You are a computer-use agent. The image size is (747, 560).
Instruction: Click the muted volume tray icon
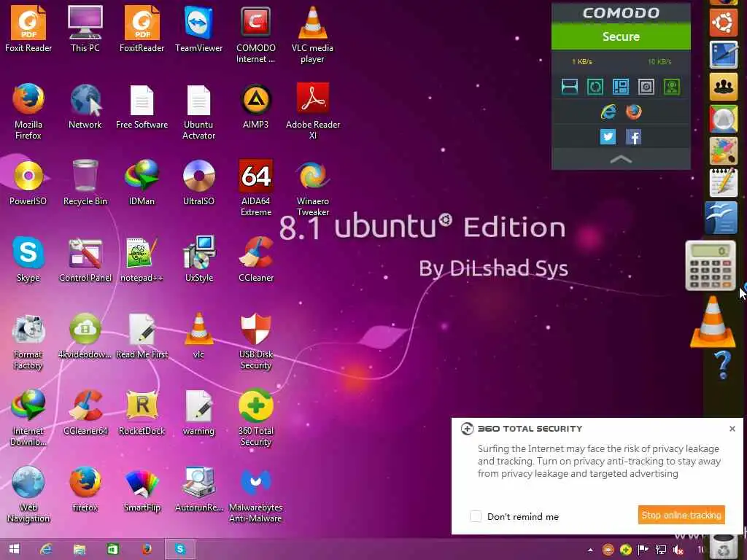(x=678, y=550)
